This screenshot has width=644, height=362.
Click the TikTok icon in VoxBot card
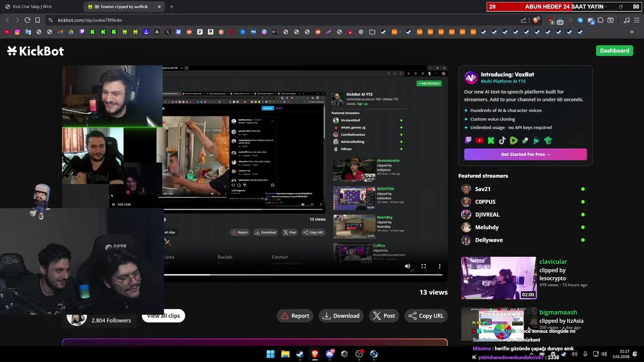[502, 141]
